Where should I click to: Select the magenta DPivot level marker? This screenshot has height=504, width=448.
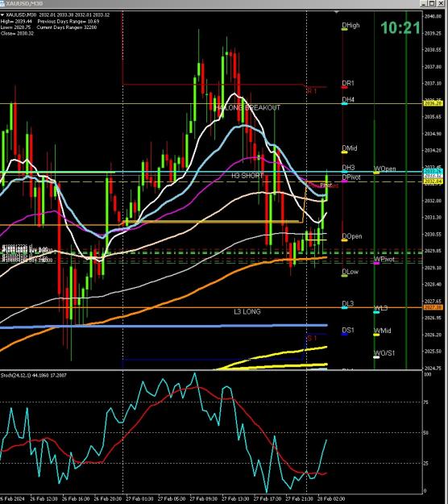point(344,181)
